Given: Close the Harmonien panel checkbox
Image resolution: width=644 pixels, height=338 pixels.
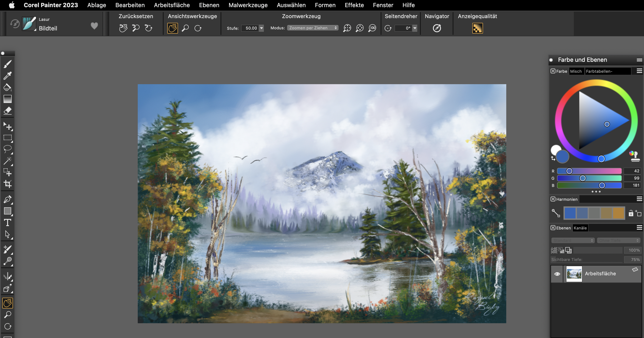Looking at the screenshot, I should pyautogui.click(x=553, y=199).
